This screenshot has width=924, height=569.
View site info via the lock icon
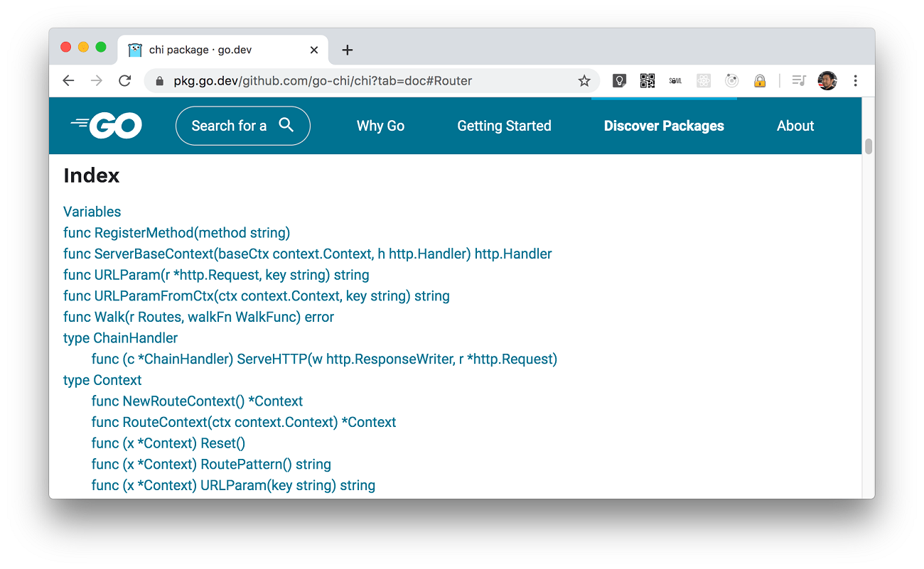click(x=159, y=81)
